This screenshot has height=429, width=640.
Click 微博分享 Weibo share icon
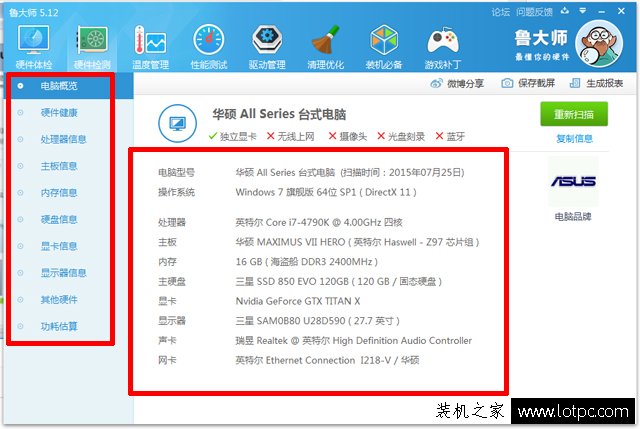point(457,84)
